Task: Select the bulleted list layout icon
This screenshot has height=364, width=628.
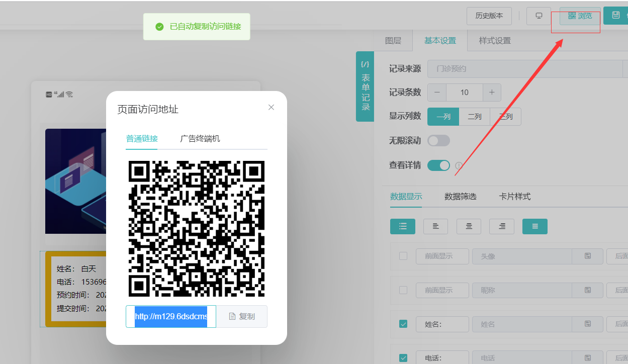Action: pyautogui.click(x=403, y=226)
